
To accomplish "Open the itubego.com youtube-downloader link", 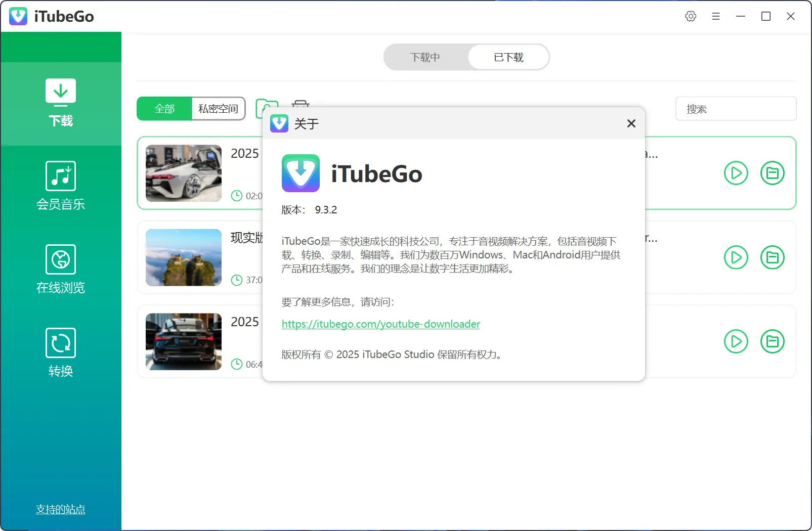I will [380, 324].
